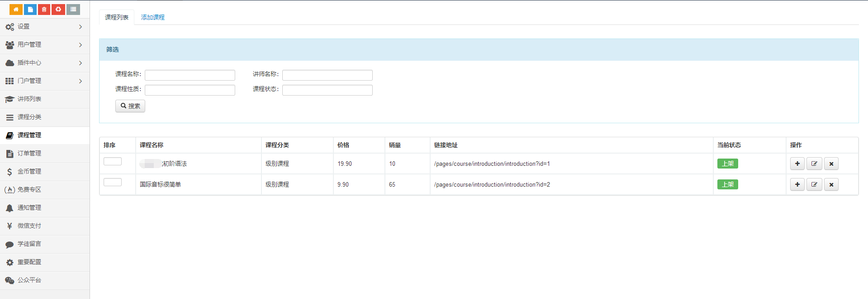The width and height of the screenshot is (868, 299).
Task: Click the gray list icon in top toolbar
Action: point(73,9)
